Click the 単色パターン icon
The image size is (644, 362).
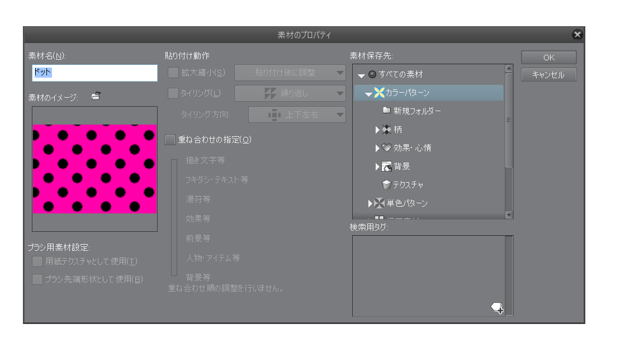379,203
